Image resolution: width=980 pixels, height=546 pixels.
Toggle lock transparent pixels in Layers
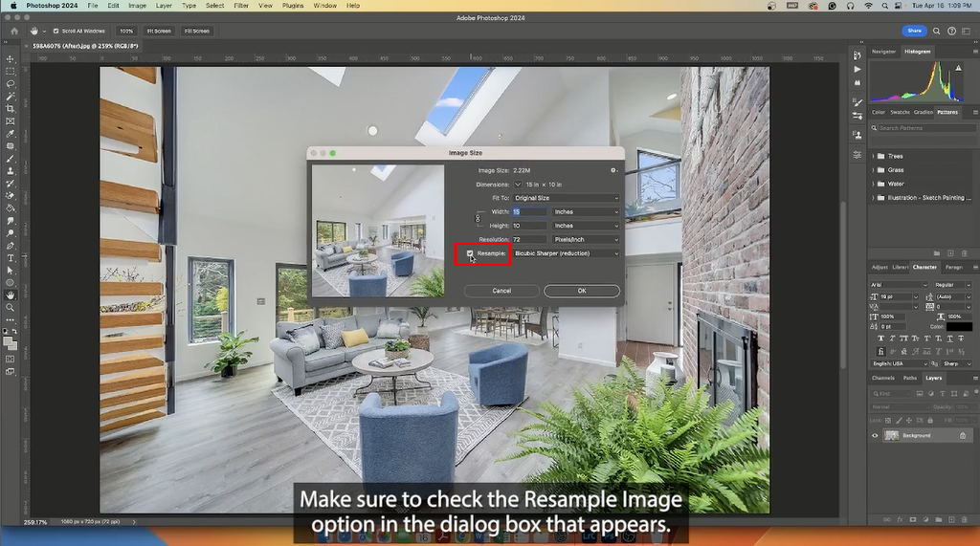click(888, 421)
